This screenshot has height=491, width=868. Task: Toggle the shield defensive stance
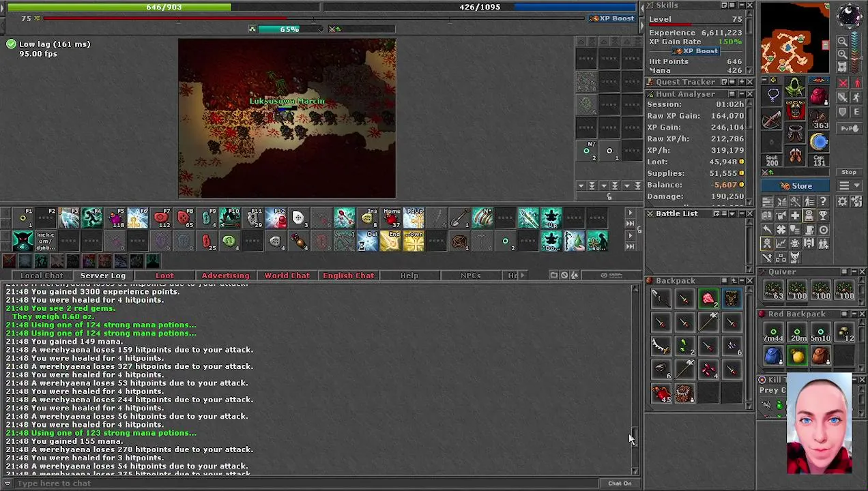843,112
